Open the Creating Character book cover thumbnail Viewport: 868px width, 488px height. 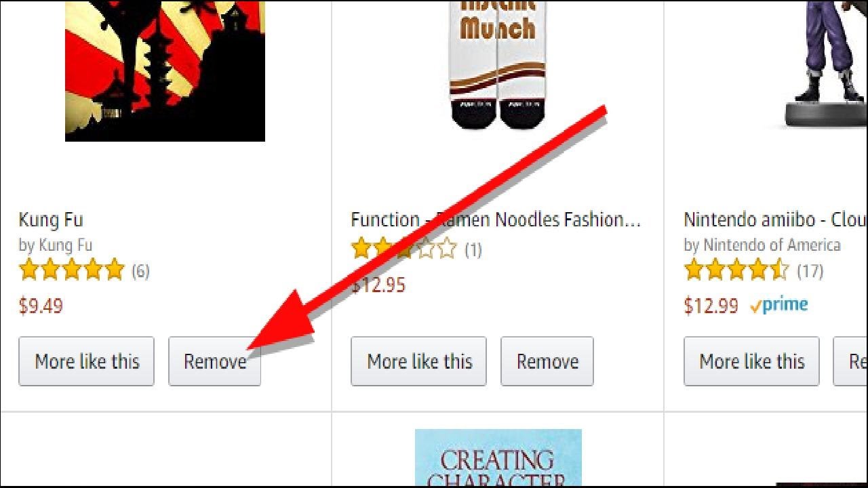coord(498,457)
